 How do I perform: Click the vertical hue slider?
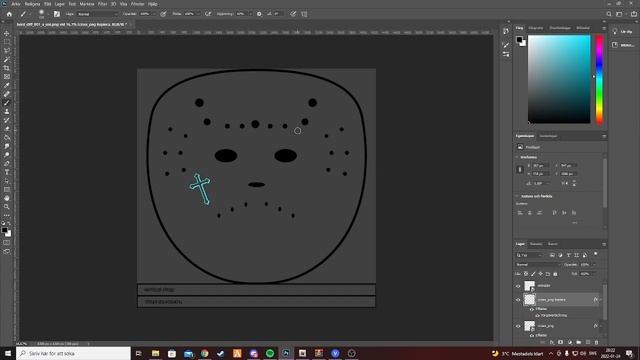[x=599, y=79]
